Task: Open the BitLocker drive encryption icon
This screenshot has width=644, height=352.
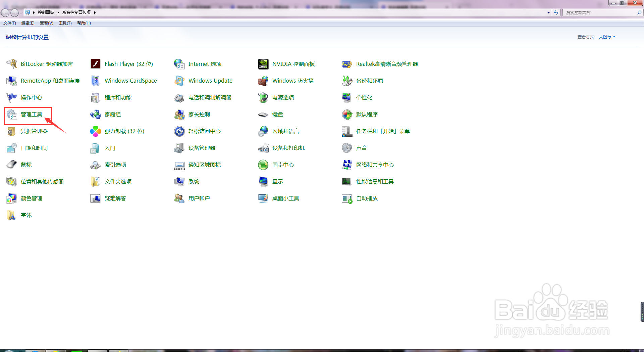Action: pos(12,64)
